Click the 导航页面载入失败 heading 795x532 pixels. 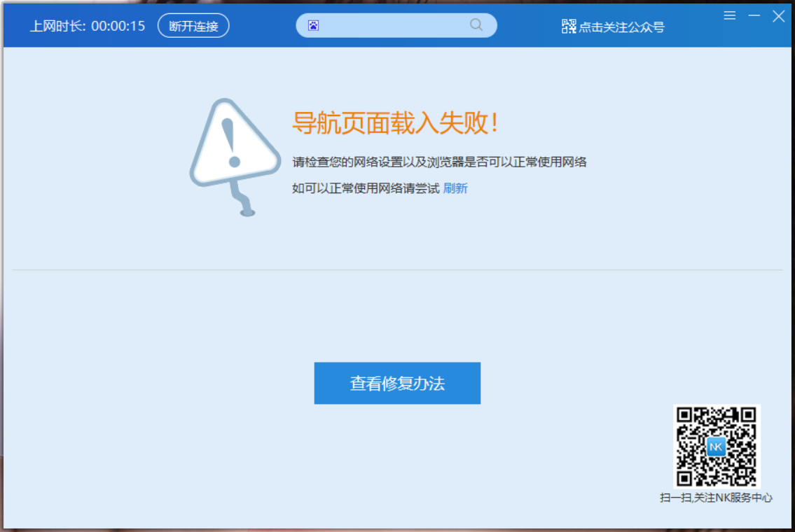(x=395, y=122)
